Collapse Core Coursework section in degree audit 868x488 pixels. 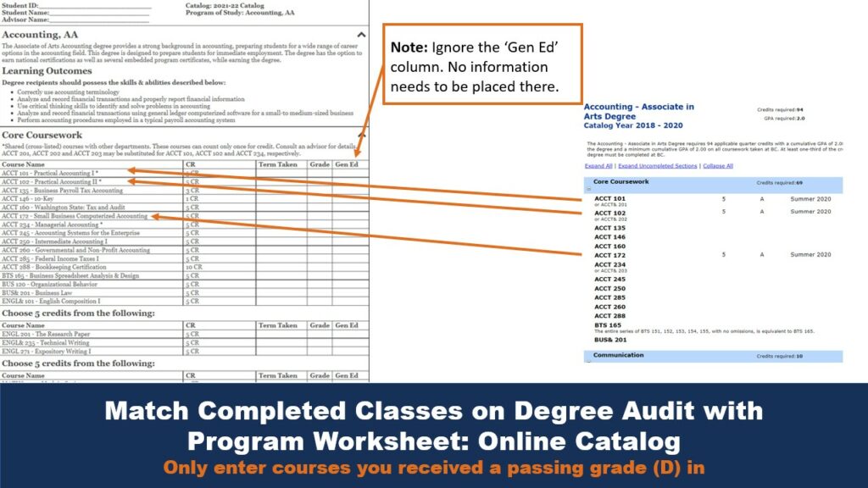pos(588,189)
